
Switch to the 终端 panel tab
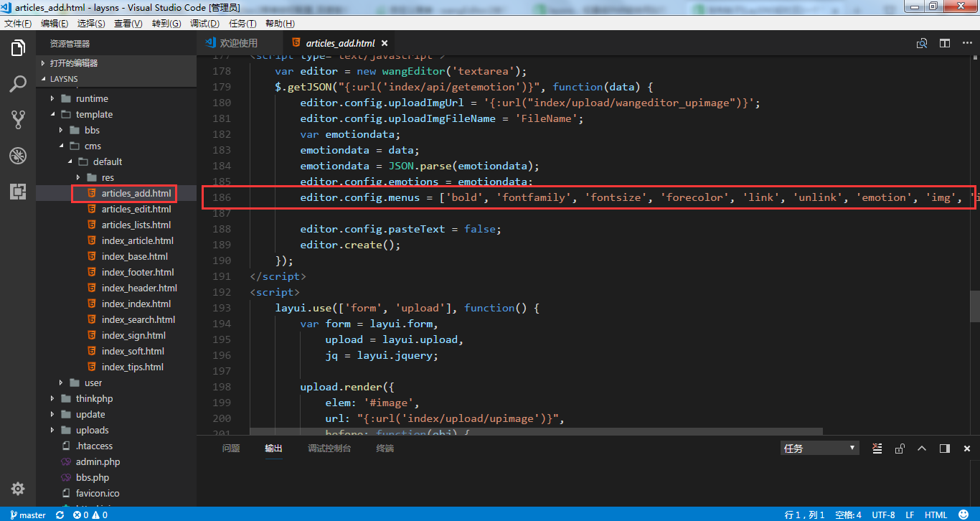coord(385,449)
